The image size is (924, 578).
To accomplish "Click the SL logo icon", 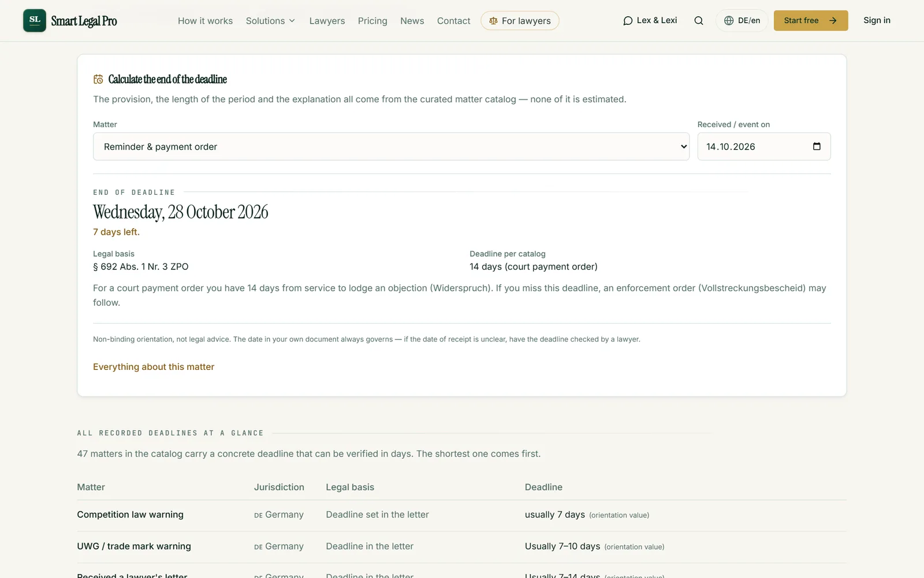I will [x=35, y=20].
